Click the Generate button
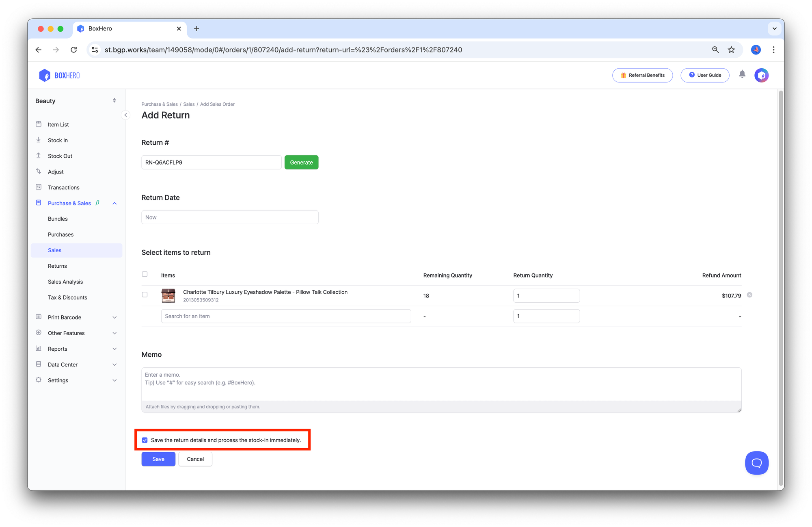The image size is (812, 527). (x=301, y=162)
